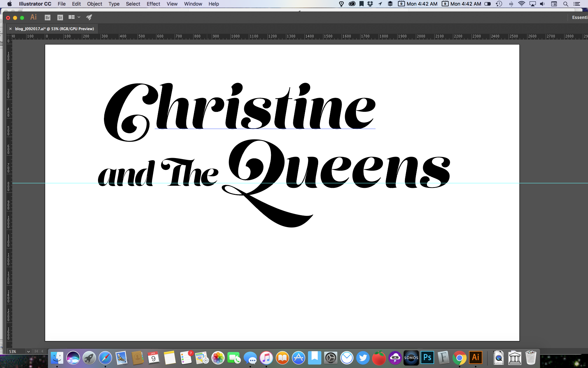
Task: Open the Wi-Fi menu bar icon
Action: (x=521, y=4)
